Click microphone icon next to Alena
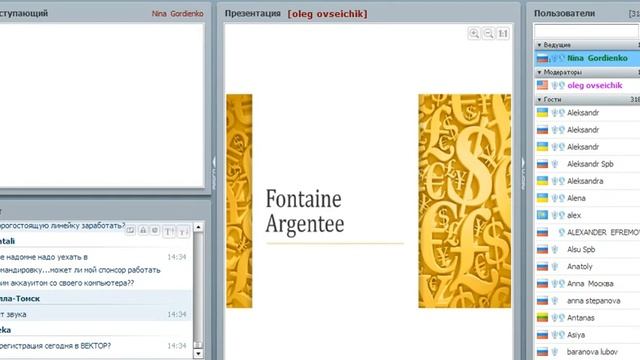The height and width of the screenshot is (360, 640). [x=554, y=198]
